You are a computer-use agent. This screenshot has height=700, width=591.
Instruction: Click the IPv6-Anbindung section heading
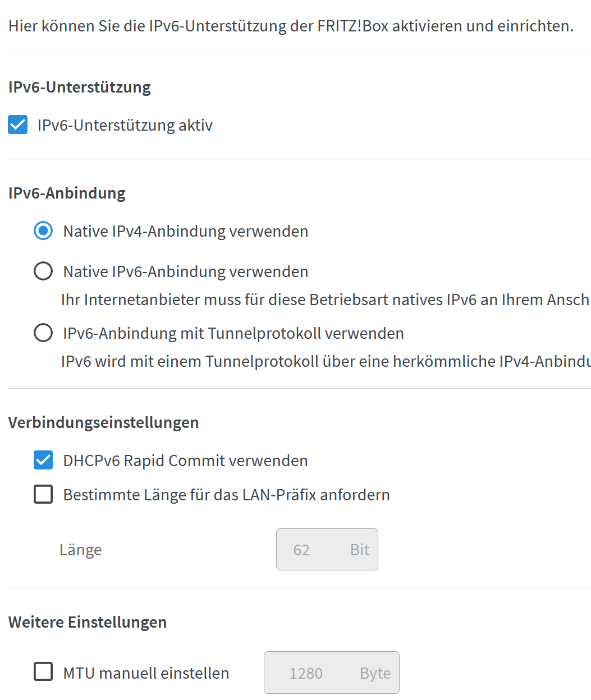(67, 193)
